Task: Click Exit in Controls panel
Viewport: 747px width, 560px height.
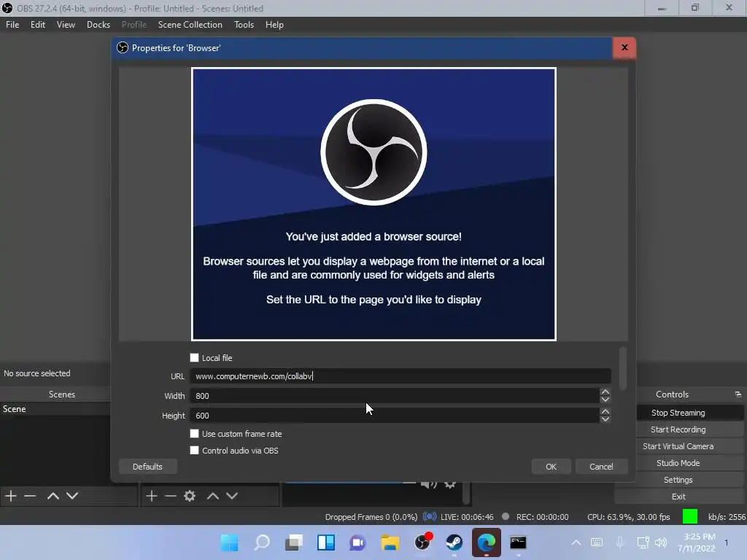Action: (x=678, y=497)
